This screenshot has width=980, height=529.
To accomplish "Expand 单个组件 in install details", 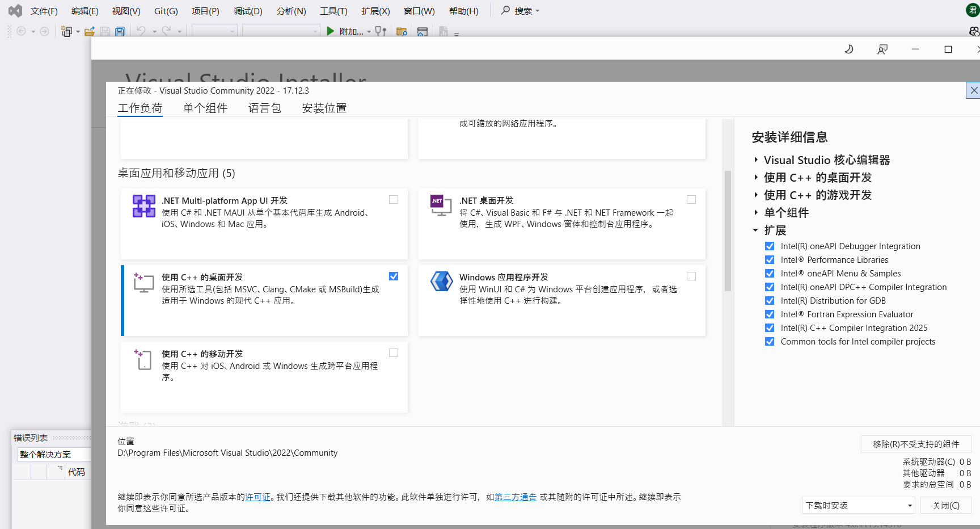I will pyautogui.click(x=756, y=213).
